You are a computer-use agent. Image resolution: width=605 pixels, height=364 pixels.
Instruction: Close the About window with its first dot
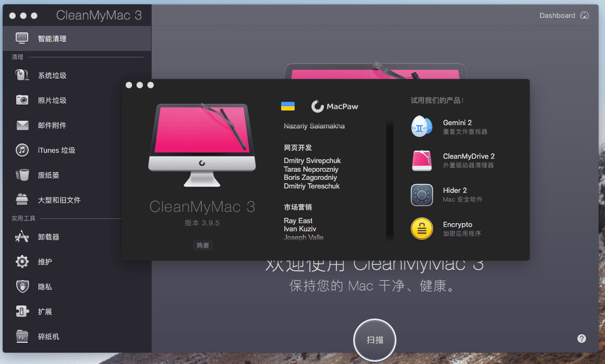[129, 85]
